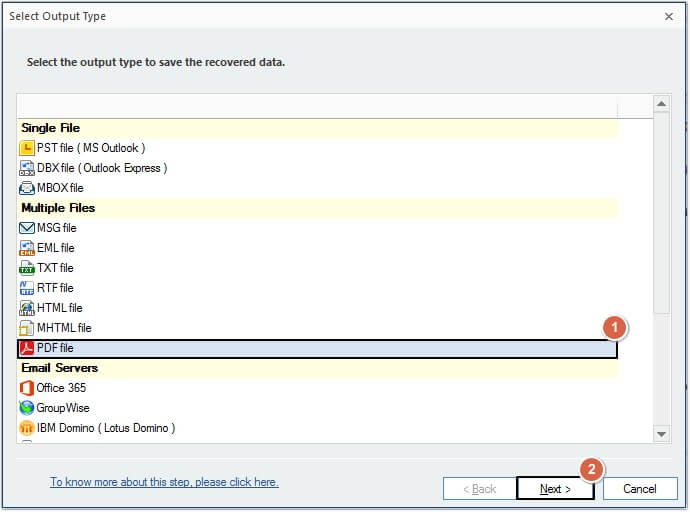Click the list scrollbar up arrow

pos(661,104)
